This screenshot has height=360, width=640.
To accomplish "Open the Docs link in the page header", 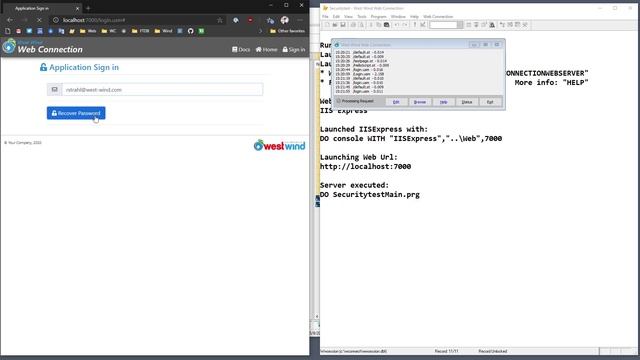I will (241, 49).
